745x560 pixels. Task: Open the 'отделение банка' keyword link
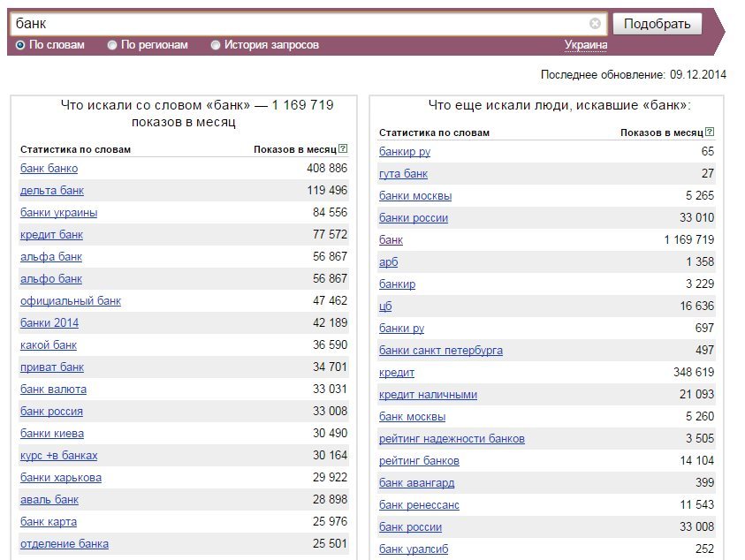(65, 544)
